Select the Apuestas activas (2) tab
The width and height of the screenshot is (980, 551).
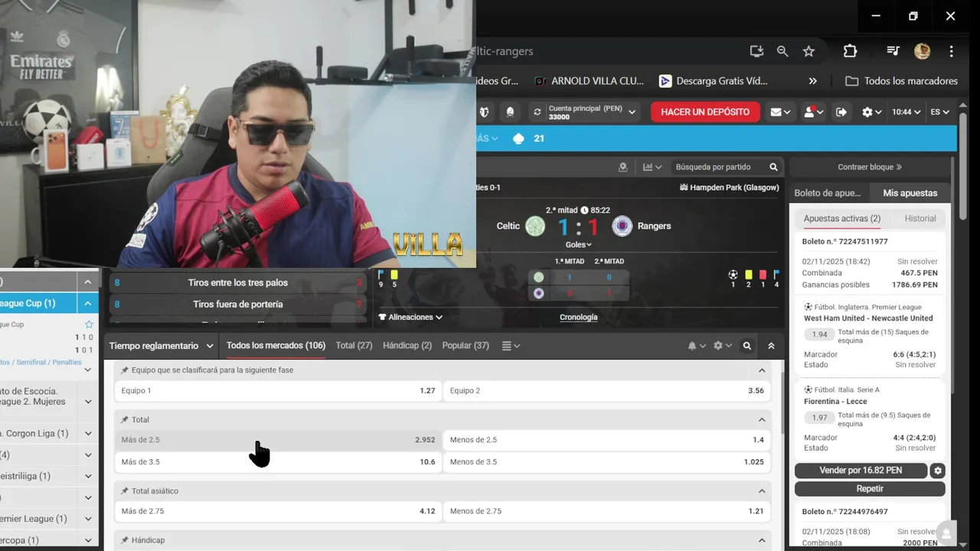841,218
